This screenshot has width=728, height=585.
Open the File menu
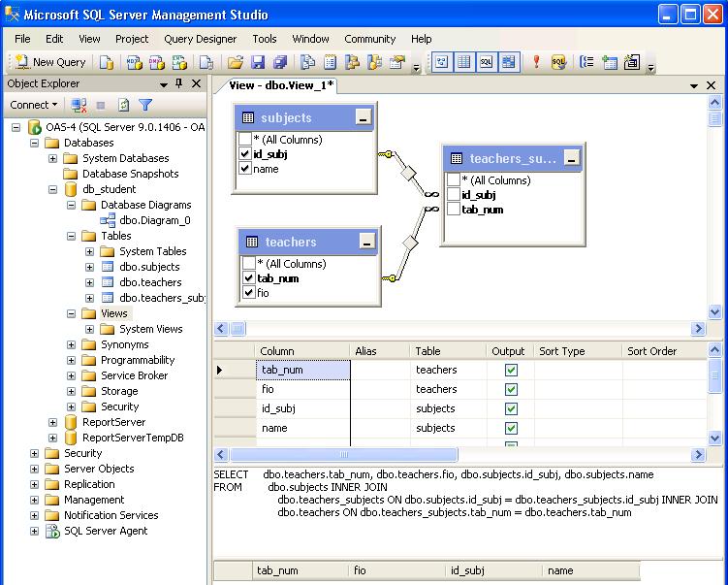coord(22,39)
